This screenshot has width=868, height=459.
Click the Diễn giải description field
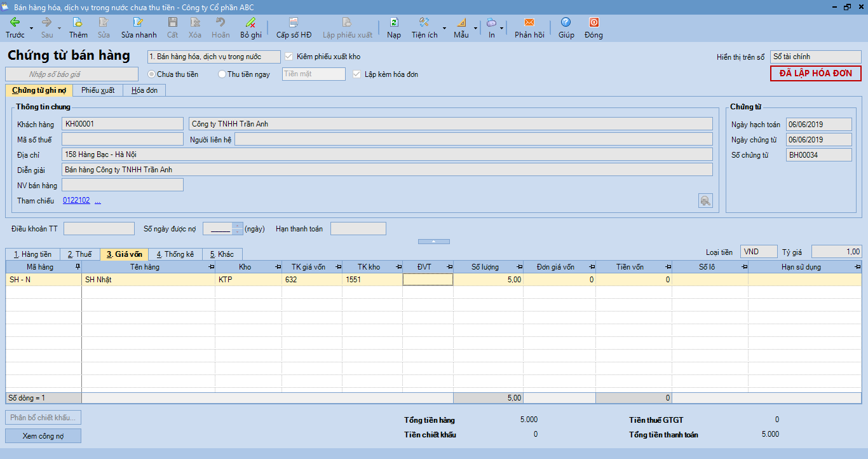387,170
